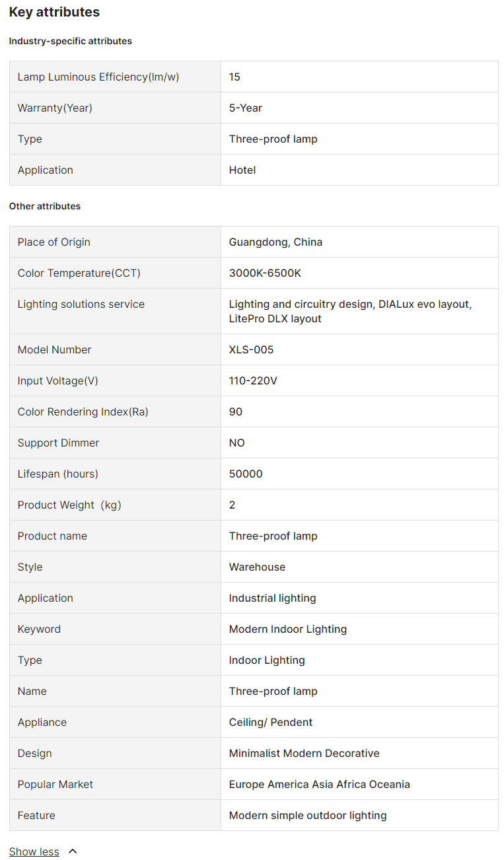Screen dimensions: 504x860
Task: Select the 5-Year warranty value
Action: pyautogui.click(x=246, y=108)
